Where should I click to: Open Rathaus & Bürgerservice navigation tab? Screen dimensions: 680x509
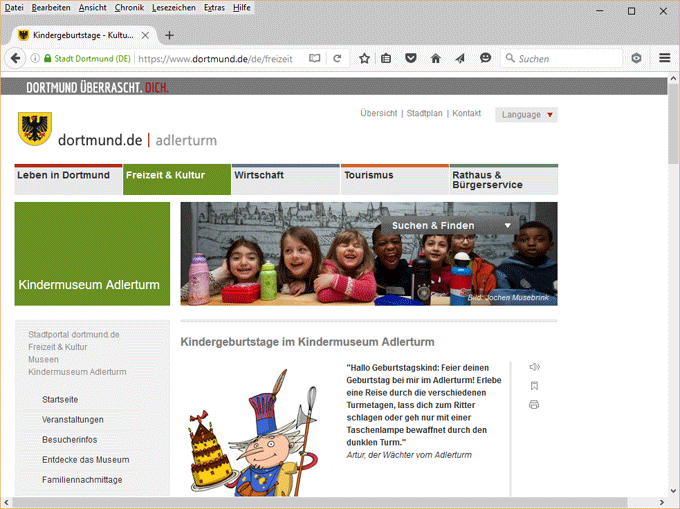(x=504, y=179)
